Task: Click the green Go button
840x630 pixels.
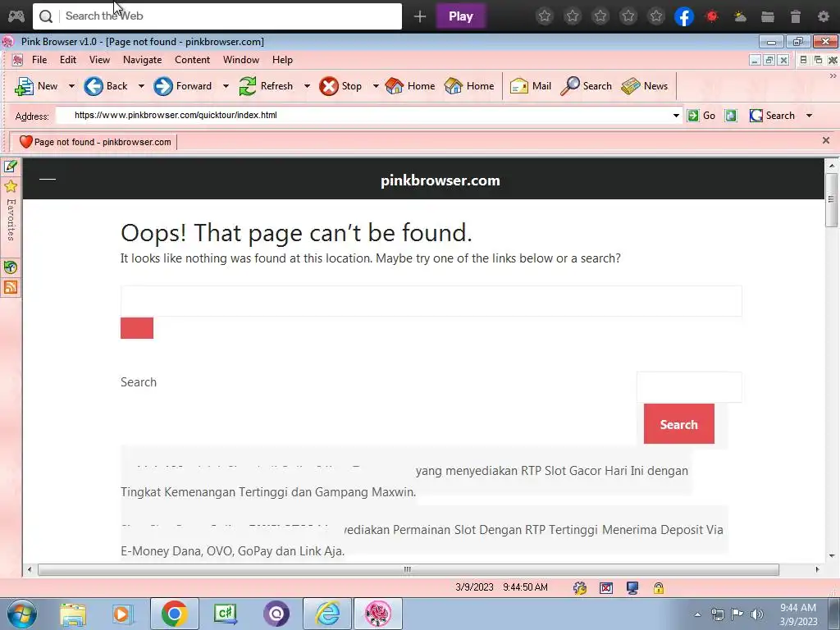Action: coord(701,115)
